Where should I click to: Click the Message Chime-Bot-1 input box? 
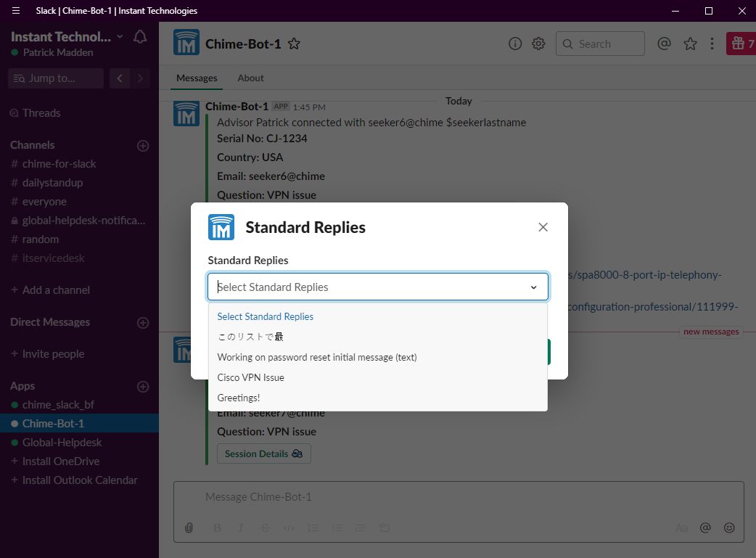[459, 497]
